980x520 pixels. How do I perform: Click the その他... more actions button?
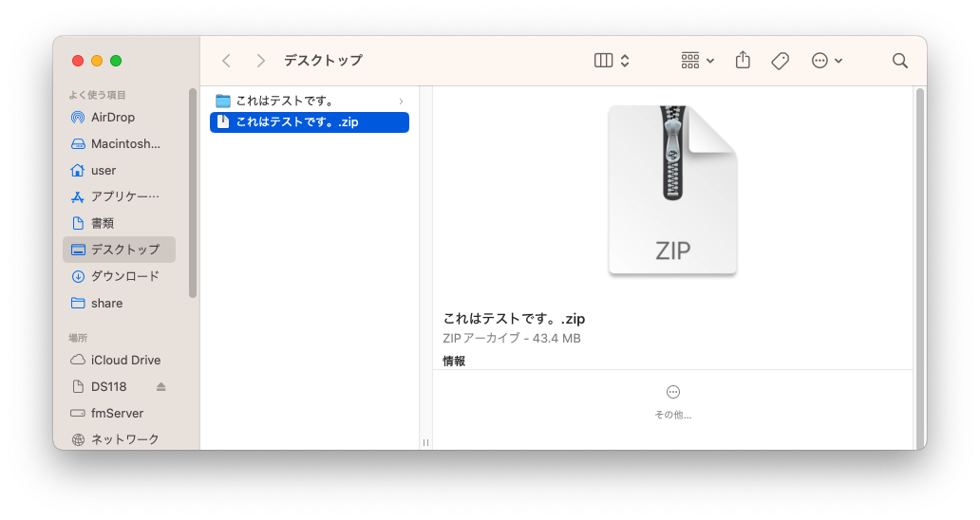coord(673,402)
